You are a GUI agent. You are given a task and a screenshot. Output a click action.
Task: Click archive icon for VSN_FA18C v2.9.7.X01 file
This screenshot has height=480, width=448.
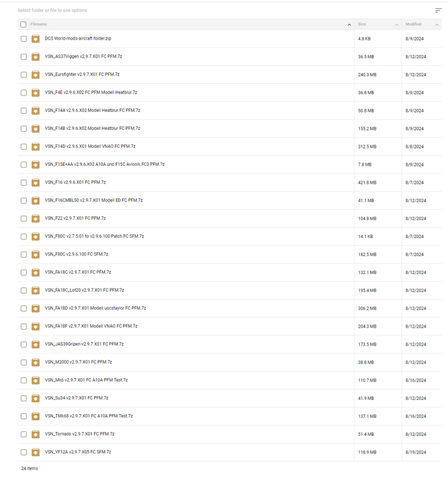click(x=36, y=273)
